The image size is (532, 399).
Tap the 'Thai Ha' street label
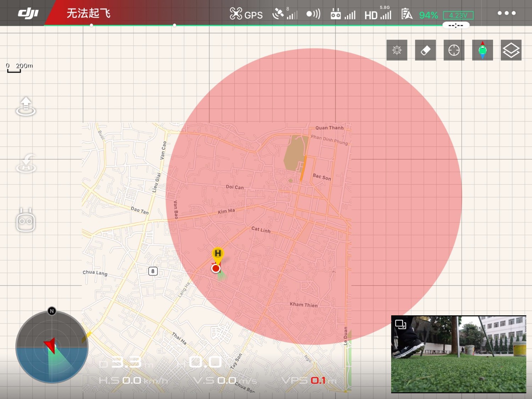point(179,338)
